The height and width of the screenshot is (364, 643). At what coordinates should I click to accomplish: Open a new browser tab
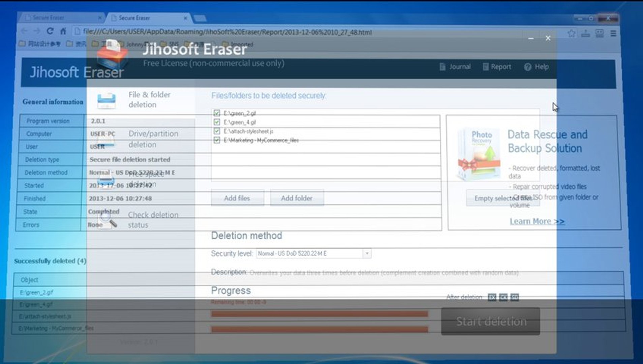200,18
